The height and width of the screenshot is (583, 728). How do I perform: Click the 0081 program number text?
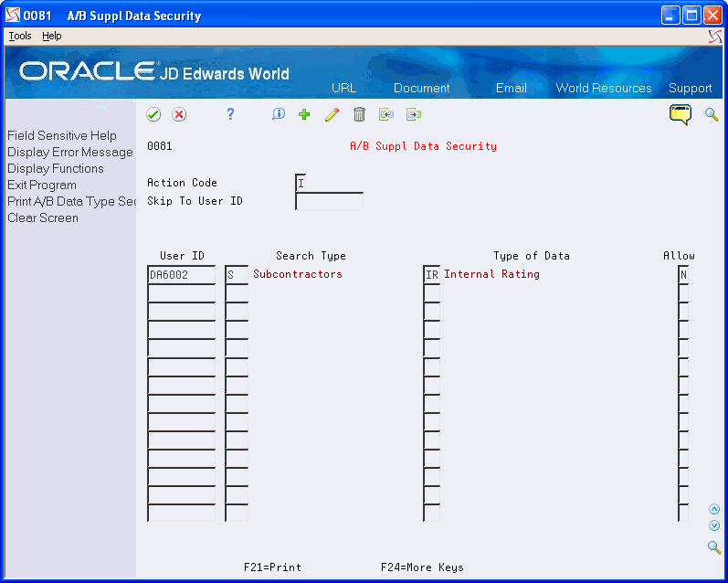[x=160, y=146]
